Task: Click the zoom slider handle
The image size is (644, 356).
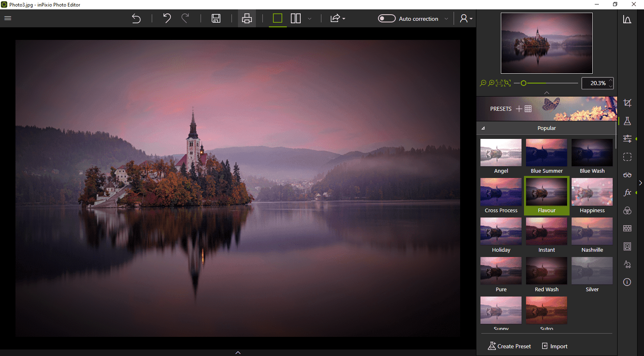Action: point(524,83)
